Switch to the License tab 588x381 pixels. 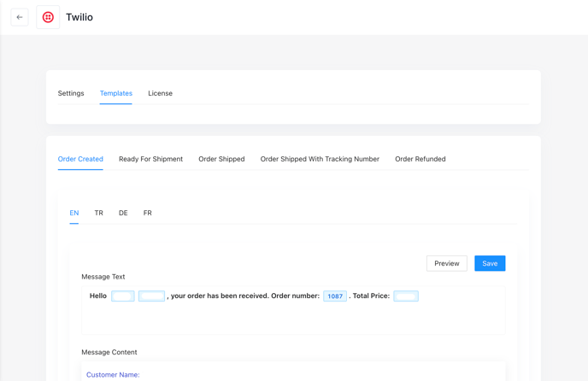click(x=160, y=93)
